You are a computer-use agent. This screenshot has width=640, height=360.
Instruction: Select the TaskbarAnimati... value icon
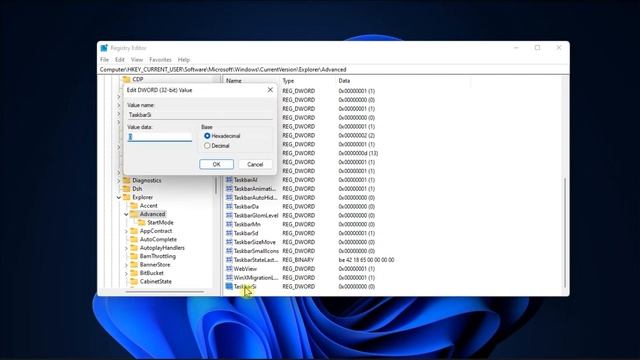pyautogui.click(x=229, y=189)
